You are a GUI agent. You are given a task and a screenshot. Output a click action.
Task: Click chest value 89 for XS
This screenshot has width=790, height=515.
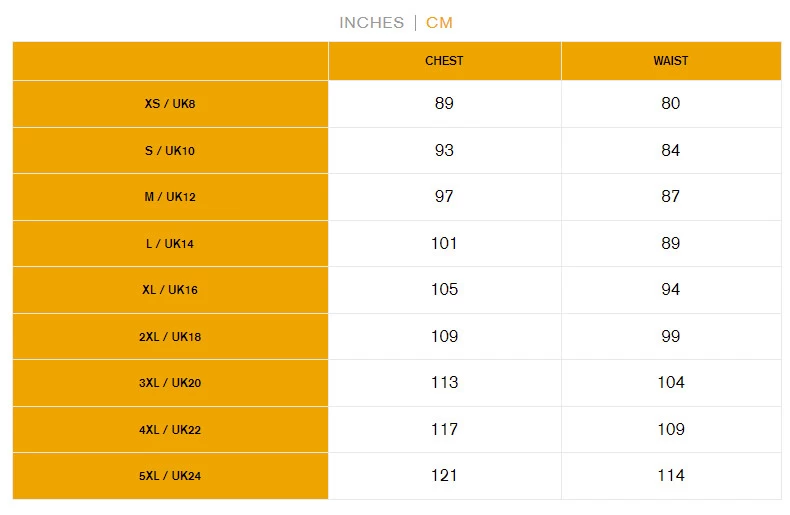coord(444,104)
